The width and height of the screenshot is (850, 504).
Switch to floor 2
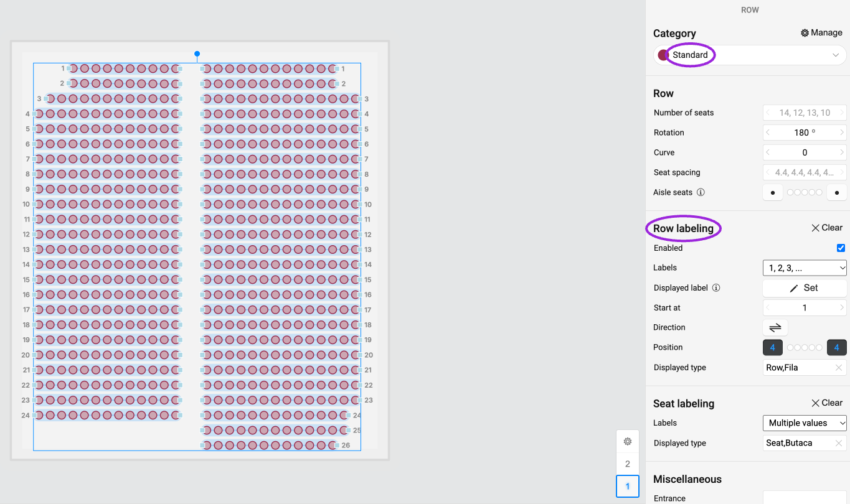pyautogui.click(x=628, y=464)
